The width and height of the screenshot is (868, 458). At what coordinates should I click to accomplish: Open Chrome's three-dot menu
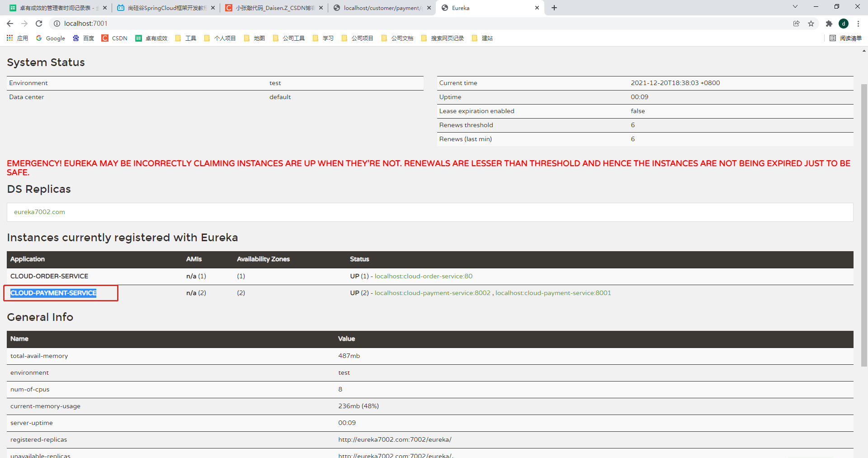pyautogui.click(x=858, y=24)
